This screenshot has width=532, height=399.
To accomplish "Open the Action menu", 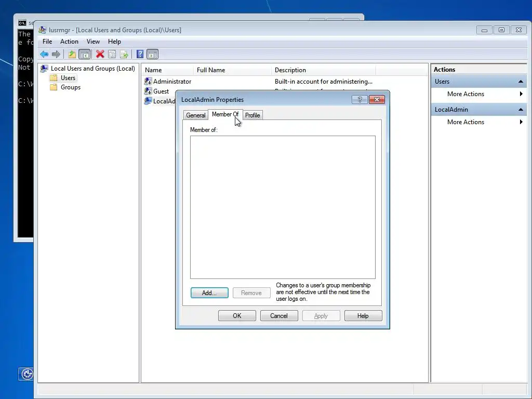I will (x=69, y=42).
